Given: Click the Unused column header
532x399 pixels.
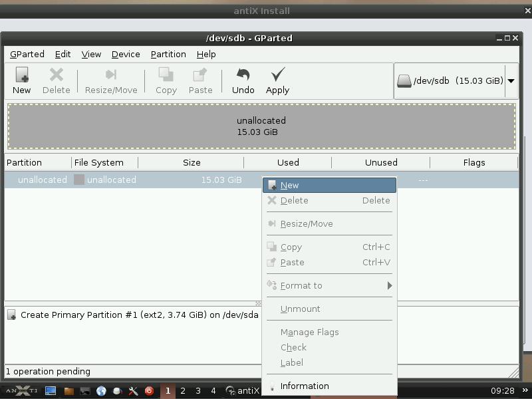Looking at the screenshot, I should pyautogui.click(x=380, y=162).
